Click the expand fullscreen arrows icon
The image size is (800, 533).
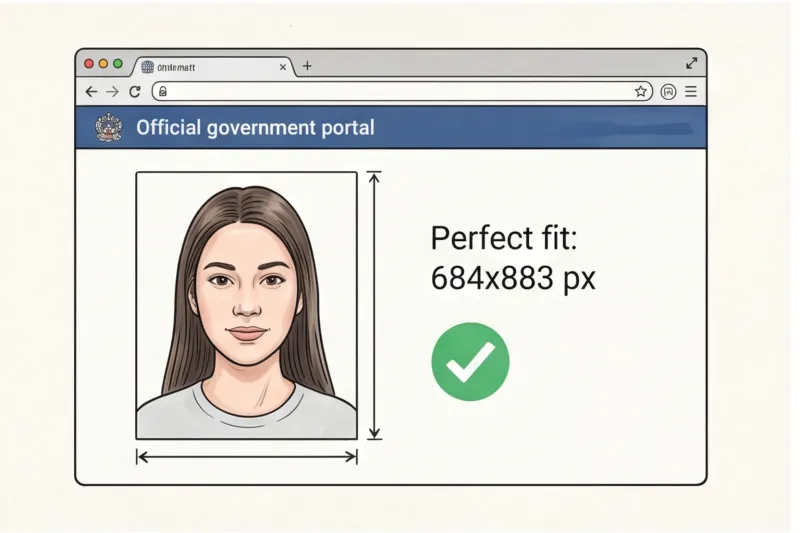692,63
